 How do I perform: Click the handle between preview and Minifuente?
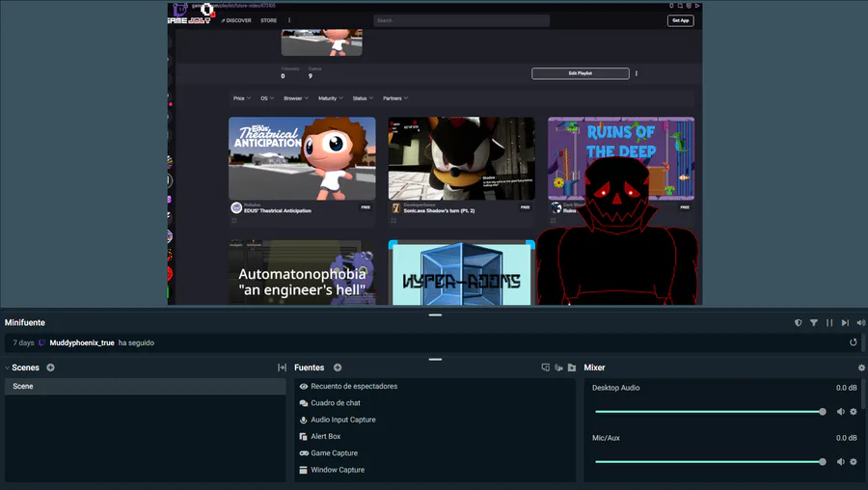click(x=435, y=315)
